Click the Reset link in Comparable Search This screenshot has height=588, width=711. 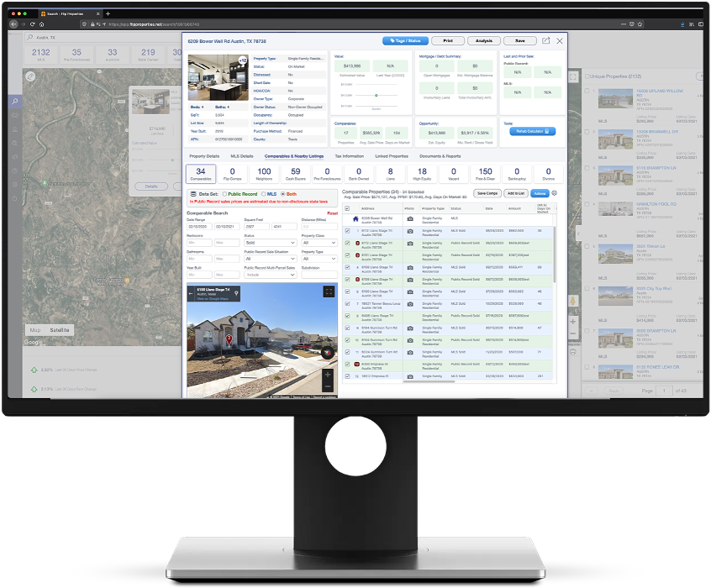click(x=332, y=213)
